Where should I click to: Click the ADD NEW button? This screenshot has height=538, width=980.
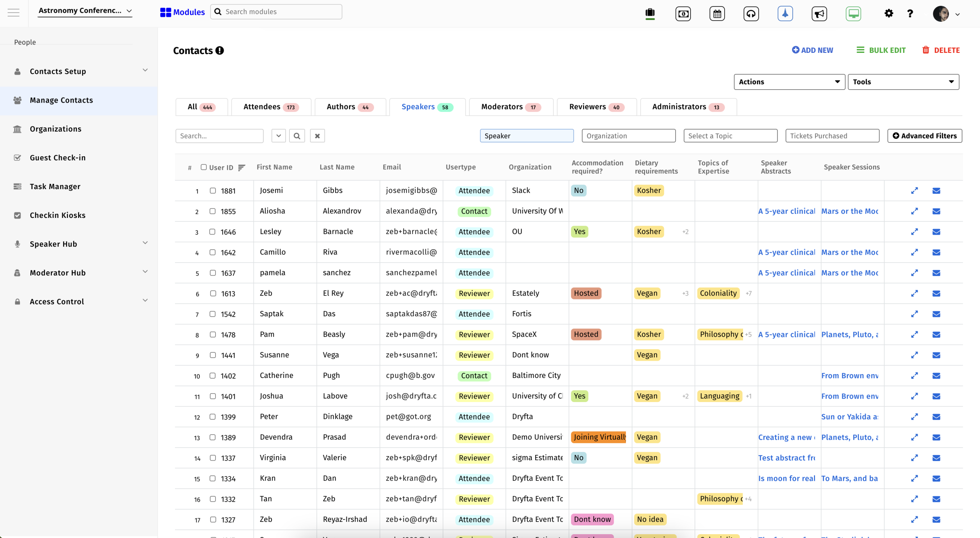coord(812,50)
